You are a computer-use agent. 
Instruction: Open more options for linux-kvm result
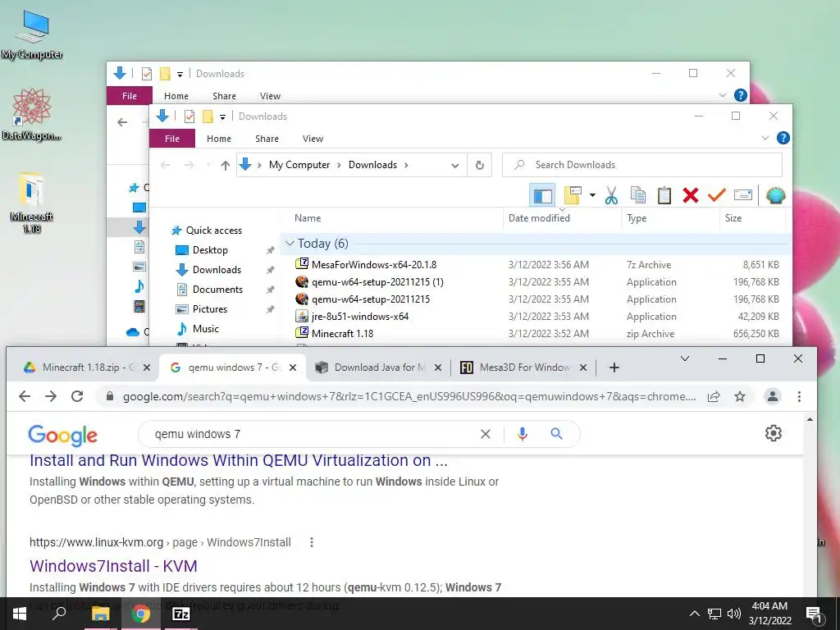pyautogui.click(x=311, y=542)
